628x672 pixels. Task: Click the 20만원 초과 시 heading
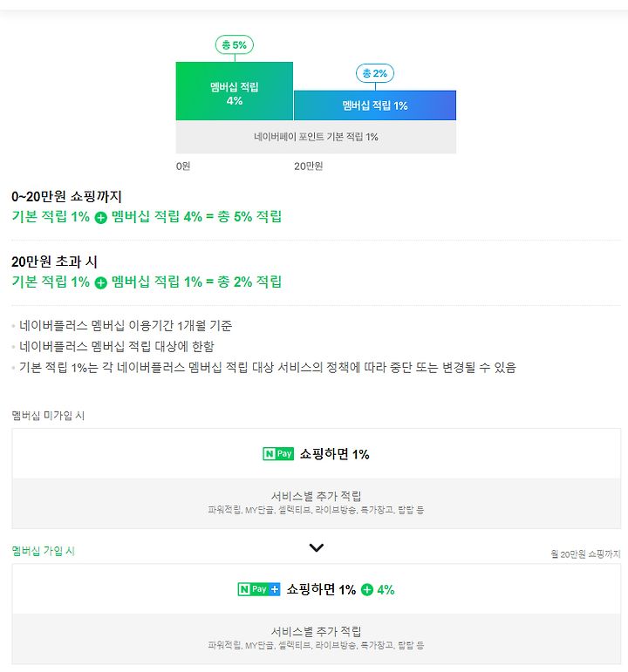tap(54, 261)
